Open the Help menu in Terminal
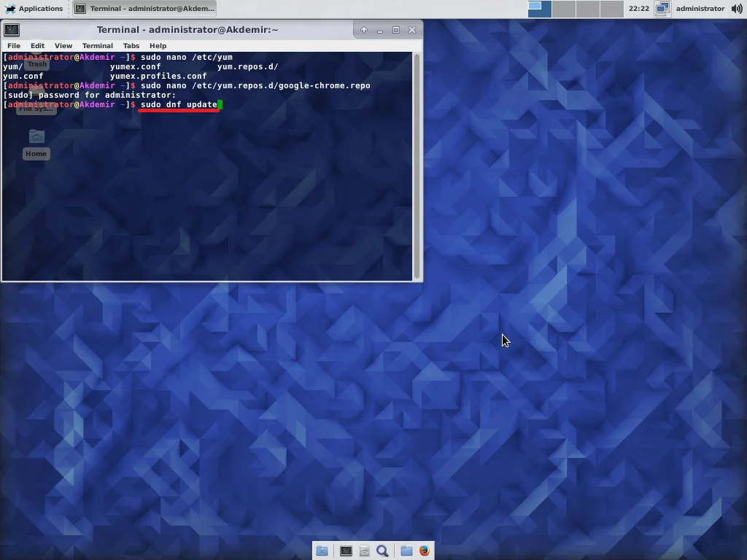This screenshot has height=560, width=747. [158, 46]
